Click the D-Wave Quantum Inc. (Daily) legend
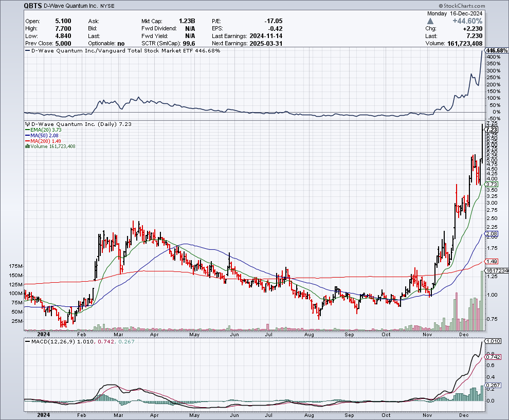This screenshot has width=509, height=420. pos(81,124)
